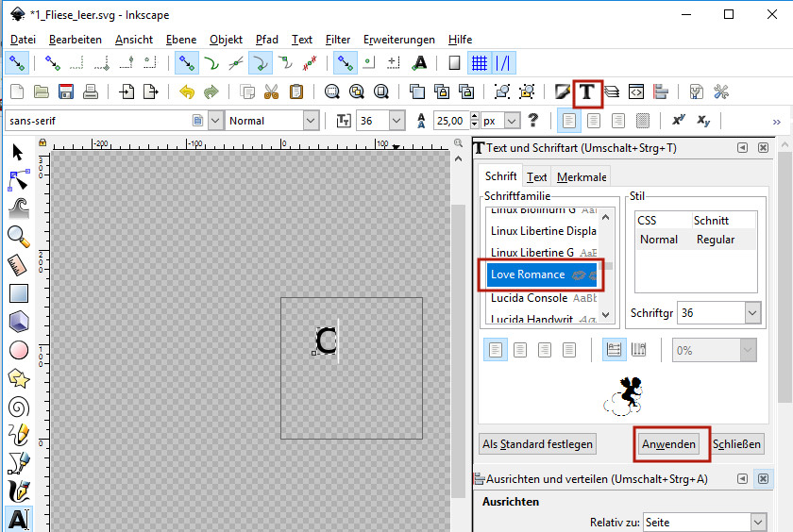Toggle snap to guides button

point(503,63)
